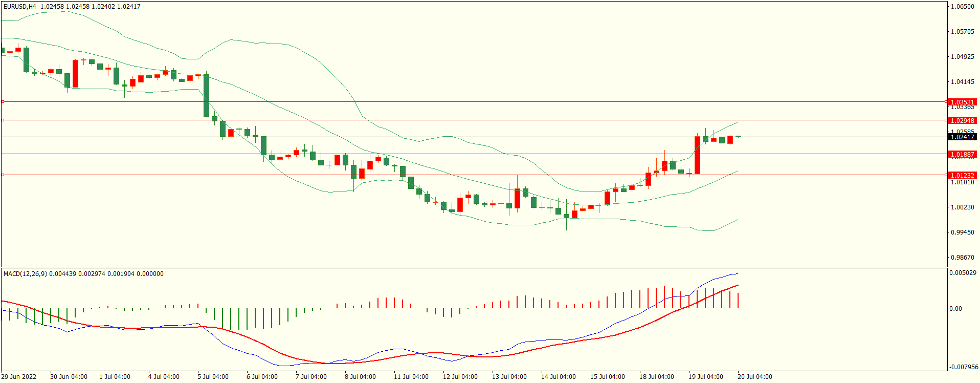This screenshot has height=383, width=980.
Task: Click the MACD scale value 0.005029
Action: [963, 273]
